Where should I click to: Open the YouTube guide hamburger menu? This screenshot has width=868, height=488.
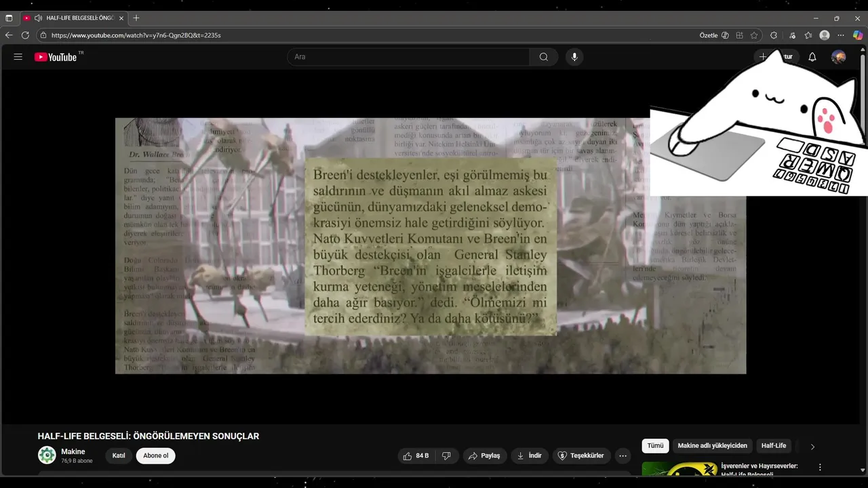click(x=18, y=57)
